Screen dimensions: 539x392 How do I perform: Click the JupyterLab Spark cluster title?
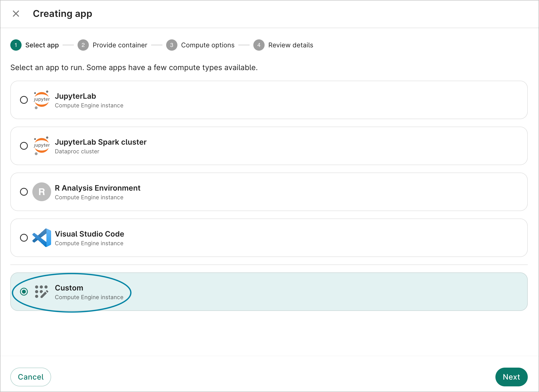pyautogui.click(x=101, y=142)
